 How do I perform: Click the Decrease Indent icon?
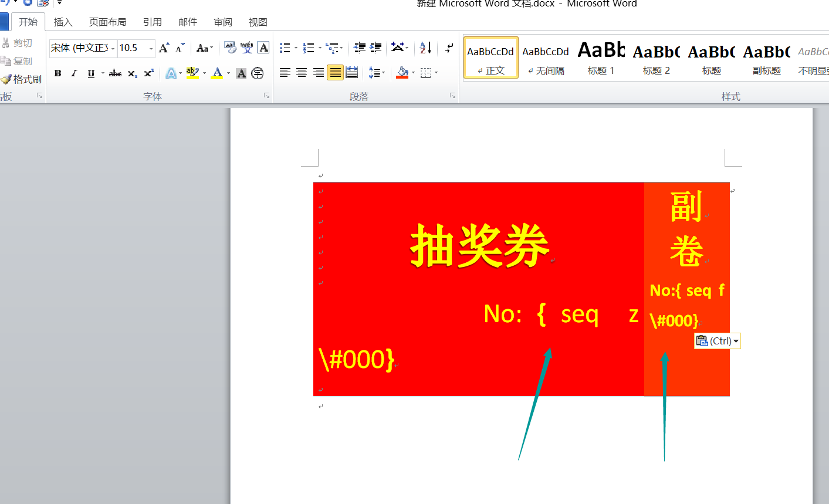tap(360, 48)
